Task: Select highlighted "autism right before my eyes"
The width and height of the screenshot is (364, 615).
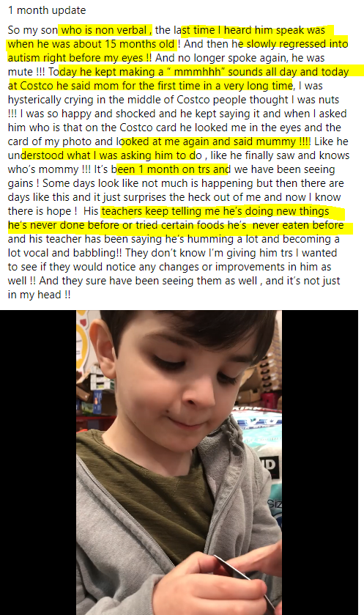Action: [75, 58]
